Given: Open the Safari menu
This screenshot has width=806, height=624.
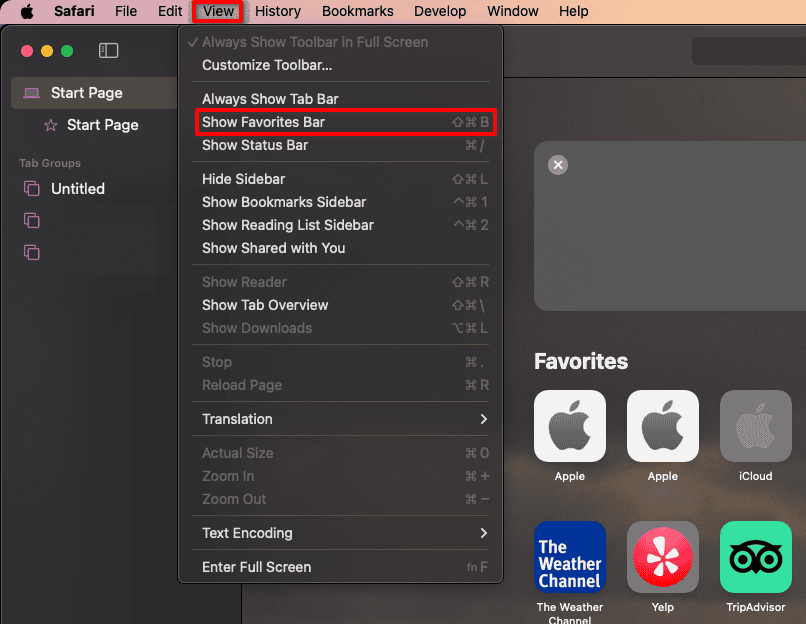Looking at the screenshot, I should (74, 11).
